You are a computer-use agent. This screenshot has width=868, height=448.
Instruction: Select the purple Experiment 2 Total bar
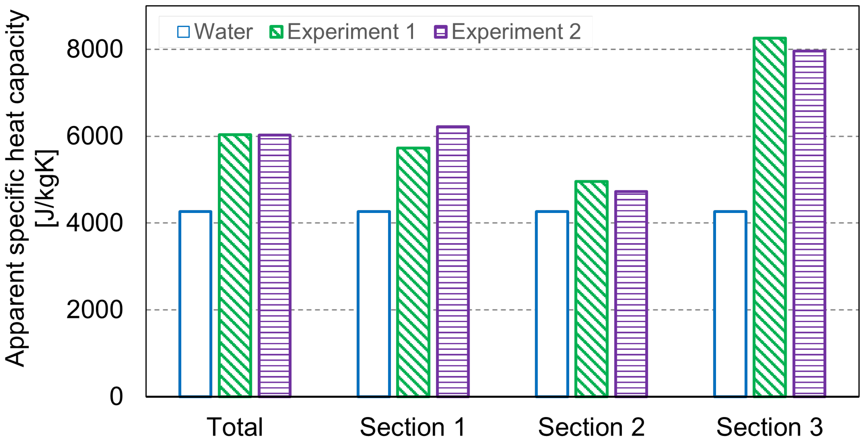coord(275,266)
